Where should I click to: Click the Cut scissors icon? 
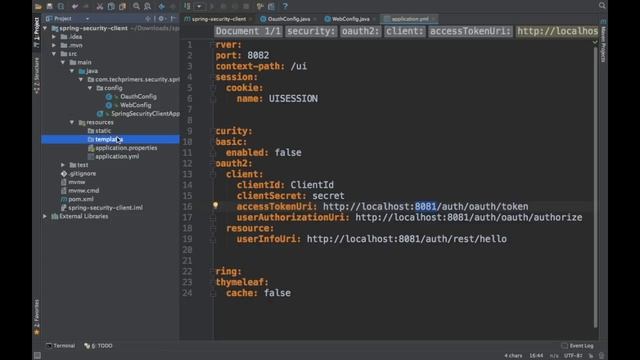pyautogui.click(x=100, y=6)
